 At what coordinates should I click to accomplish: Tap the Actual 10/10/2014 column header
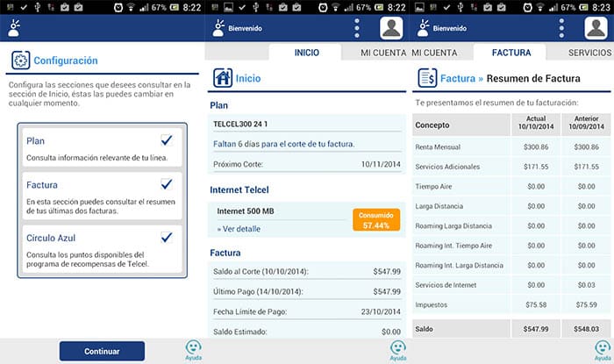(x=536, y=123)
